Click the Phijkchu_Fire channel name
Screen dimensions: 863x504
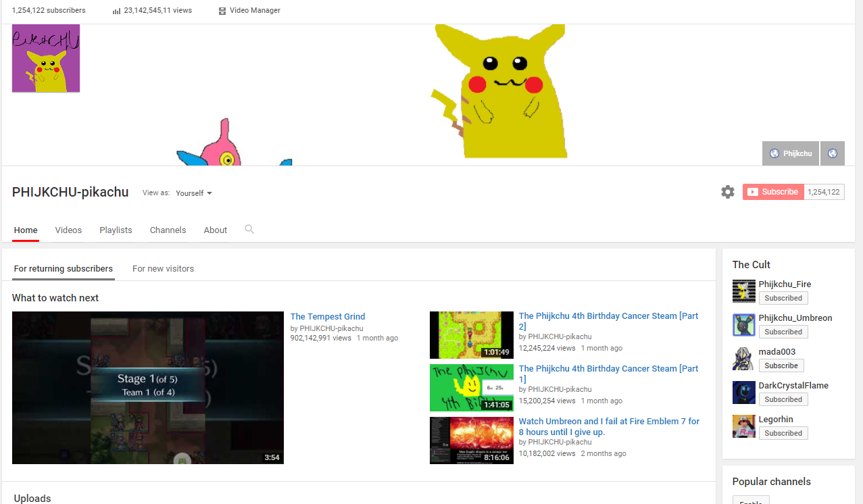coord(785,284)
